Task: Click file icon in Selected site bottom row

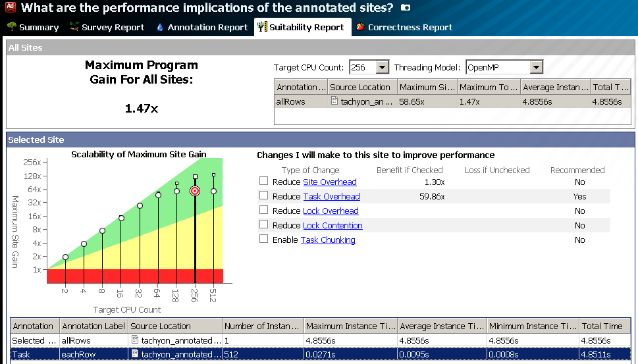Action: (135, 340)
